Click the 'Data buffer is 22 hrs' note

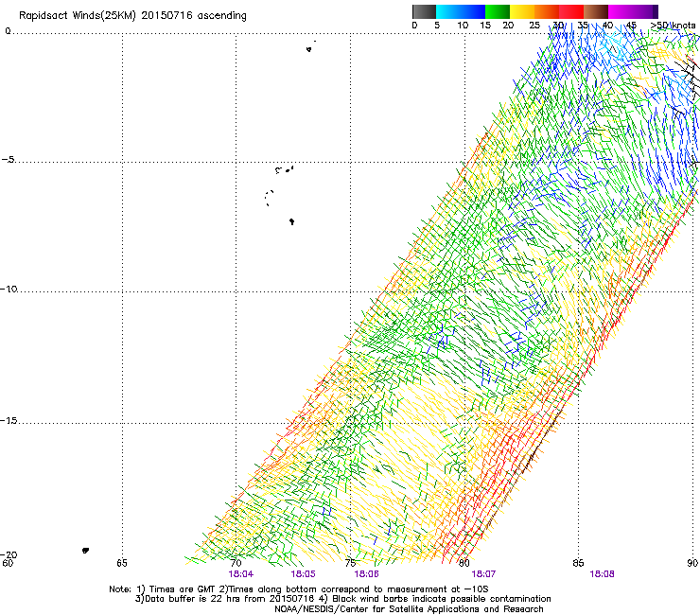185,599
